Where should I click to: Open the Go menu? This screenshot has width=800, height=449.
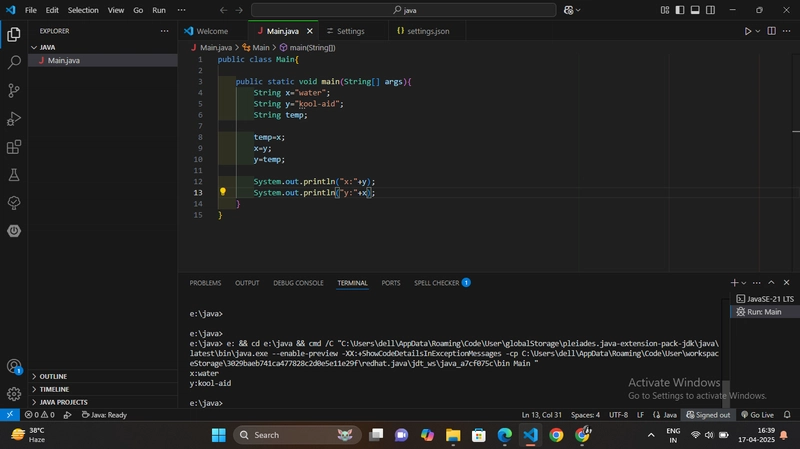tap(138, 10)
